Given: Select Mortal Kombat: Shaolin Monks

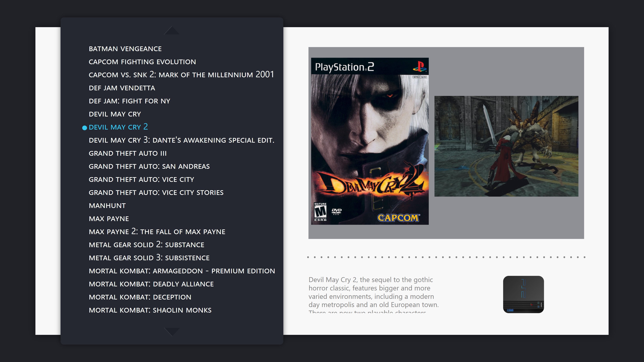Looking at the screenshot, I should pyautogui.click(x=150, y=310).
